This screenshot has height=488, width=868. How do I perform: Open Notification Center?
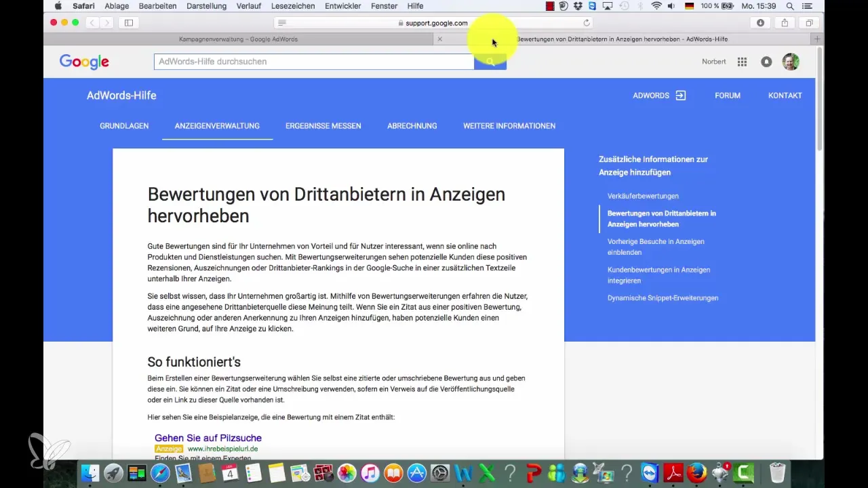click(806, 6)
